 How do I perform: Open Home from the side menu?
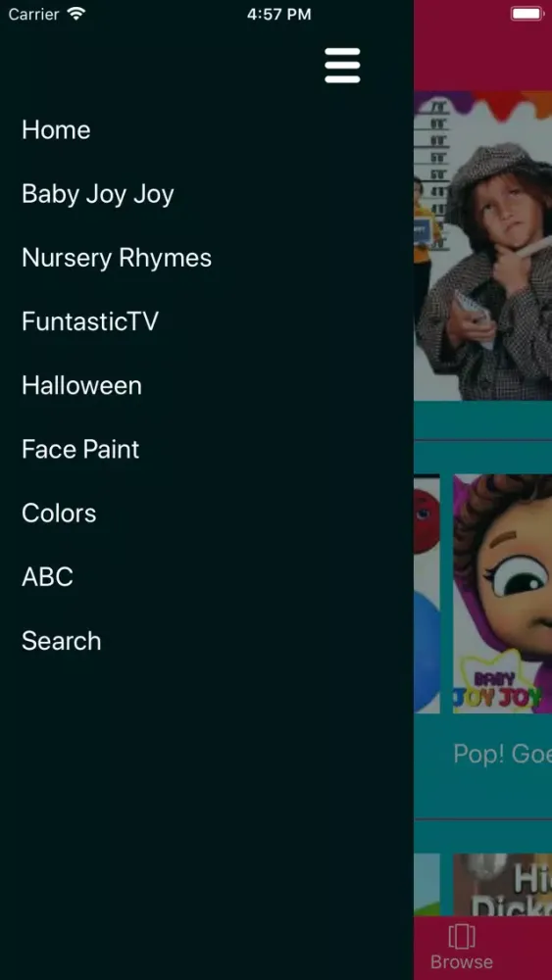[x=56, y=130]
